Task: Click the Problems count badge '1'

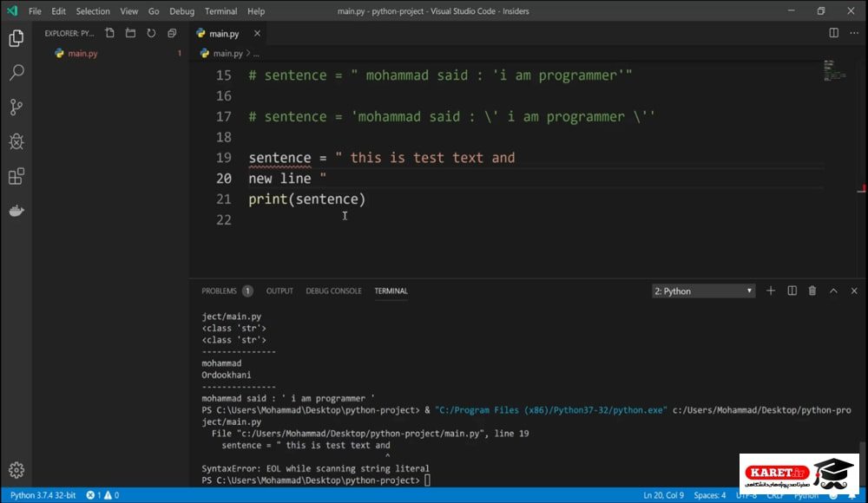Action: pyautogui.click(x=247, y=291)
